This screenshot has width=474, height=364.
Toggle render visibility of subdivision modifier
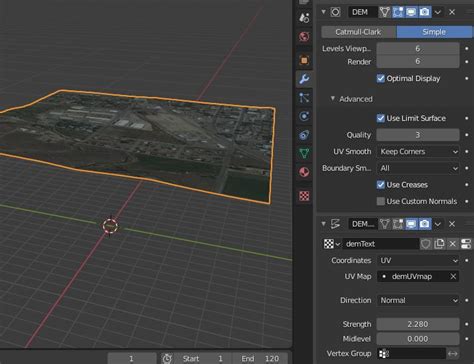pyautogui.click(x=425, y=12)
